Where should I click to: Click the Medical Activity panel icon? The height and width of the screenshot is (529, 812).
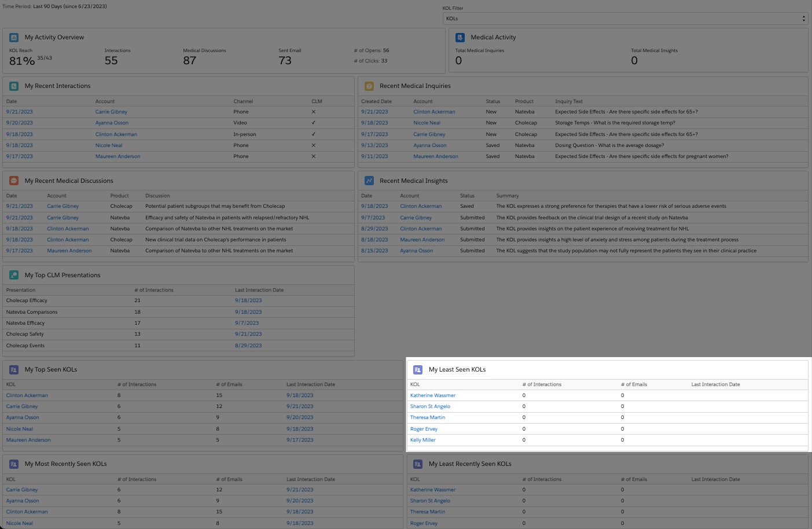pyautogui.click(x=460, y=38)
